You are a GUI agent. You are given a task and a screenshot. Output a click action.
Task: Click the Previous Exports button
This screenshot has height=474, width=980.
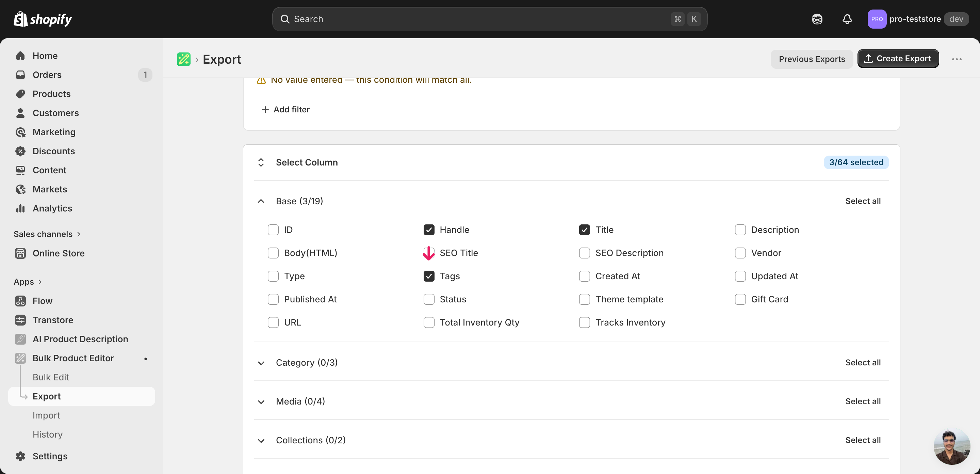pos(812,59)
